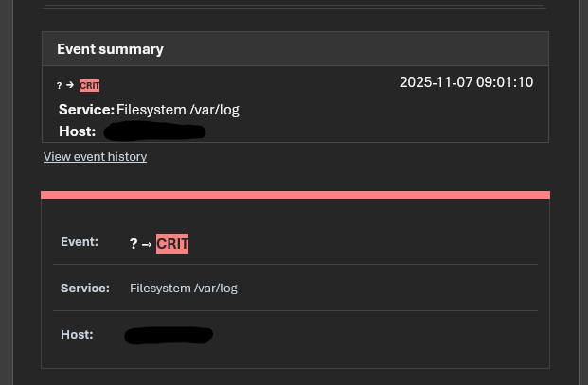Click the bold Host label in summary

click(77, 131)
